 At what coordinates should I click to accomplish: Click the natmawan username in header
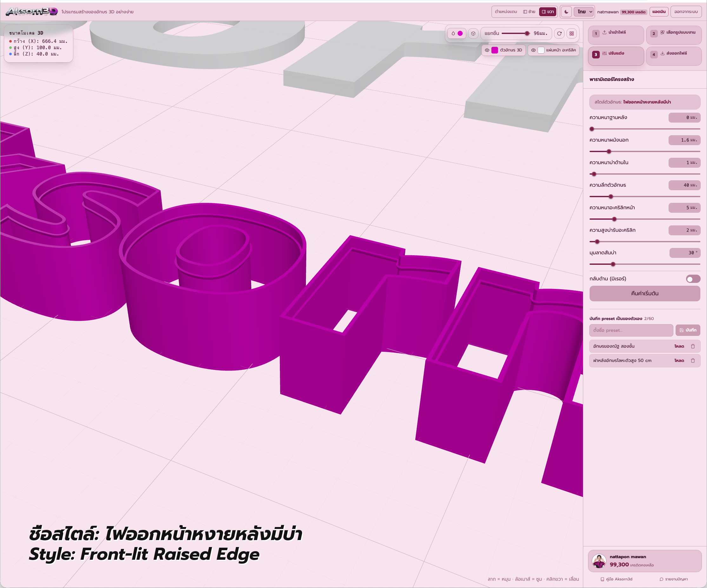(608, 12)
